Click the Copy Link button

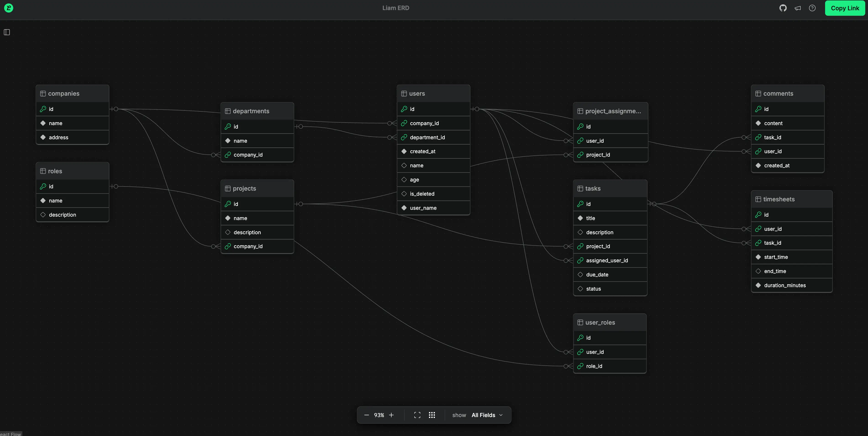pos(844,8)
